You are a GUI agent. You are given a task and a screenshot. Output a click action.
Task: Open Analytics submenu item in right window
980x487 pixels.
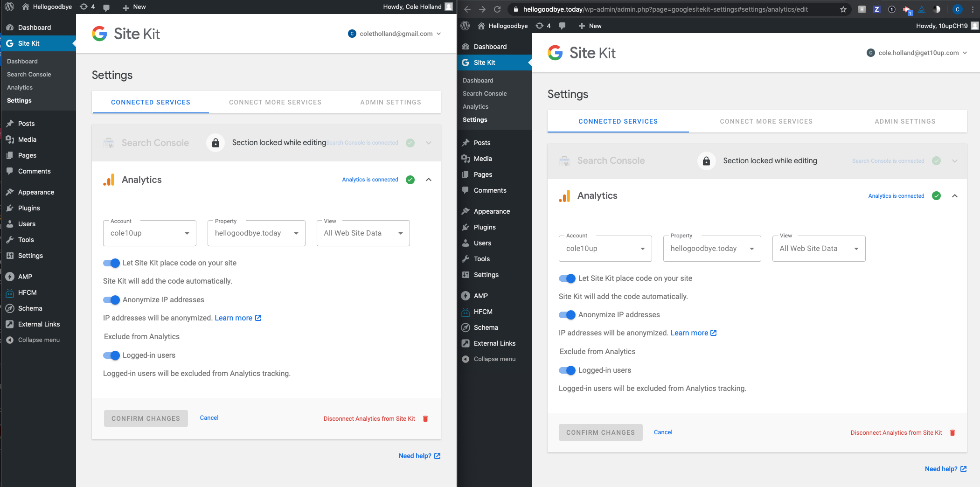(x=475, y=106)
